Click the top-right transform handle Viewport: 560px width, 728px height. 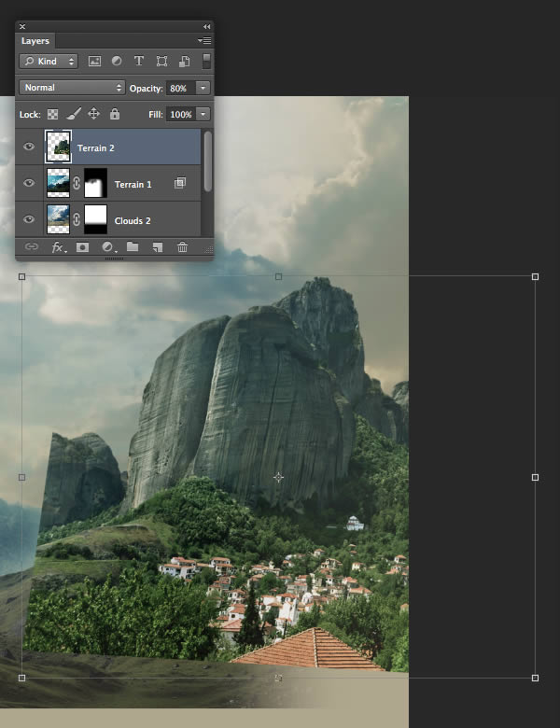[x=535, y=276]
